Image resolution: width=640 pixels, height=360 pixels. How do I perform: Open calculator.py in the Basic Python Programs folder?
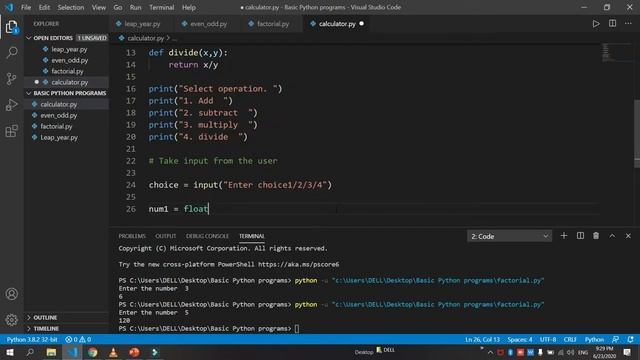point(67,104)
